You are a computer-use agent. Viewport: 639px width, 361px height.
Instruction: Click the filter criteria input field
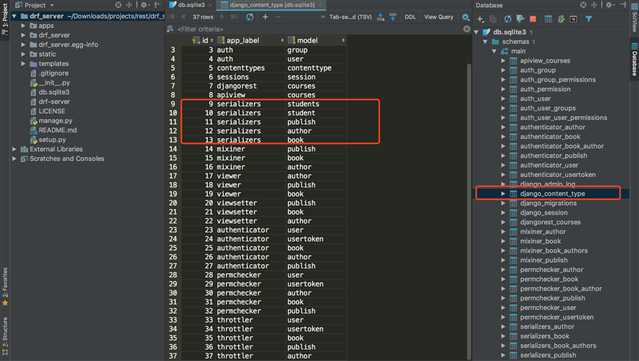(x=318, y=29)
